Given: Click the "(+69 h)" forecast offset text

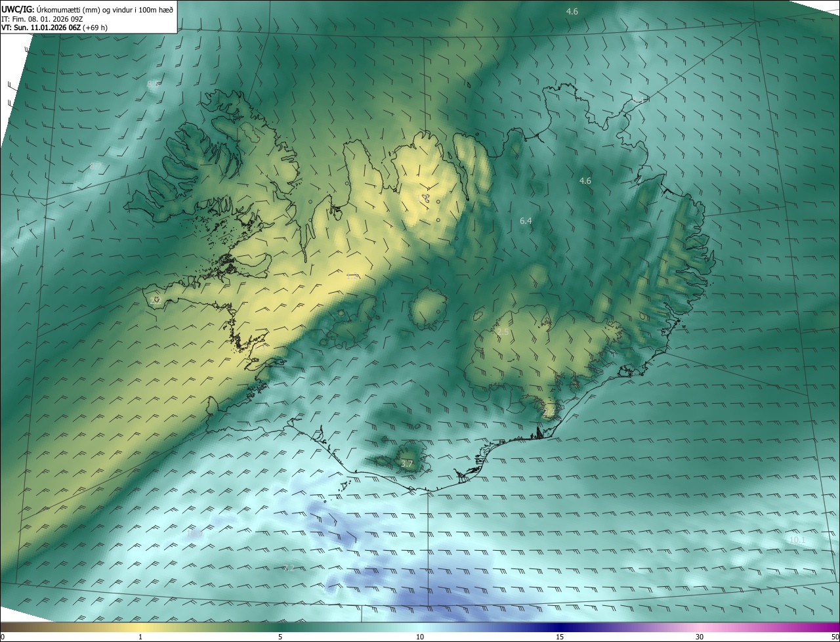Looking at the screenshot, I should tap(95, 28).
